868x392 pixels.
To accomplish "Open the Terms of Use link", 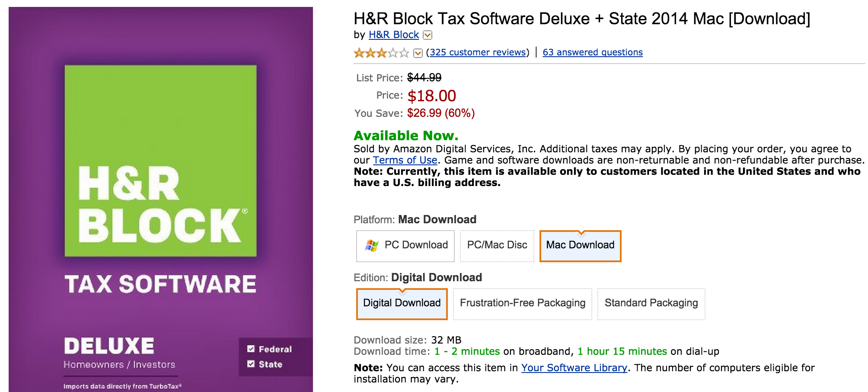I will (x=404, y=160).
